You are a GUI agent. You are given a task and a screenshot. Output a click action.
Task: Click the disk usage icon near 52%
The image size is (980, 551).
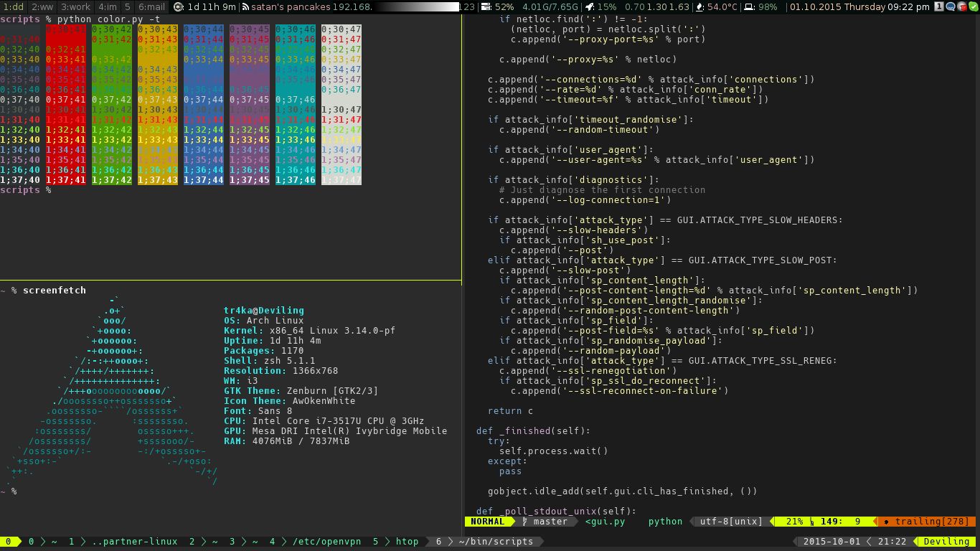click(486, 6)
